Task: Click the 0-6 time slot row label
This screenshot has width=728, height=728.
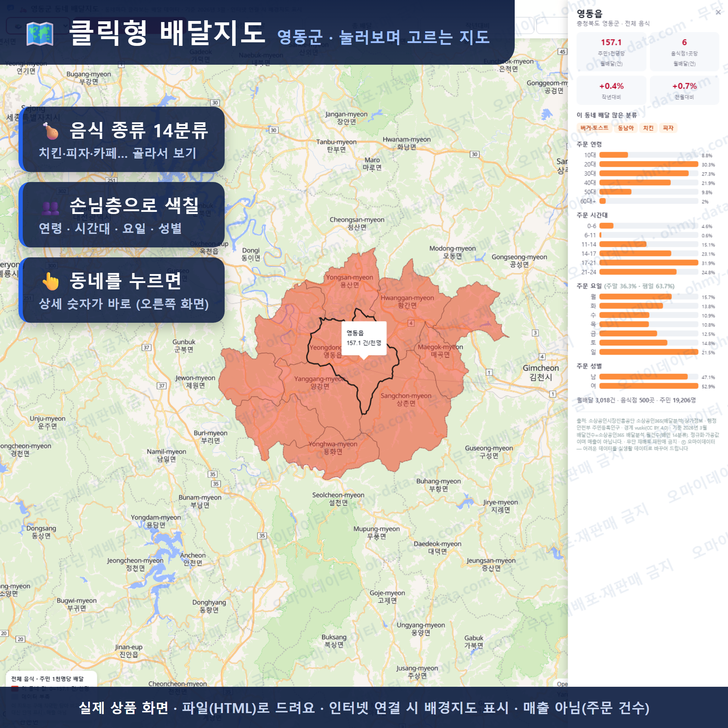Action: tap(591, 226)
